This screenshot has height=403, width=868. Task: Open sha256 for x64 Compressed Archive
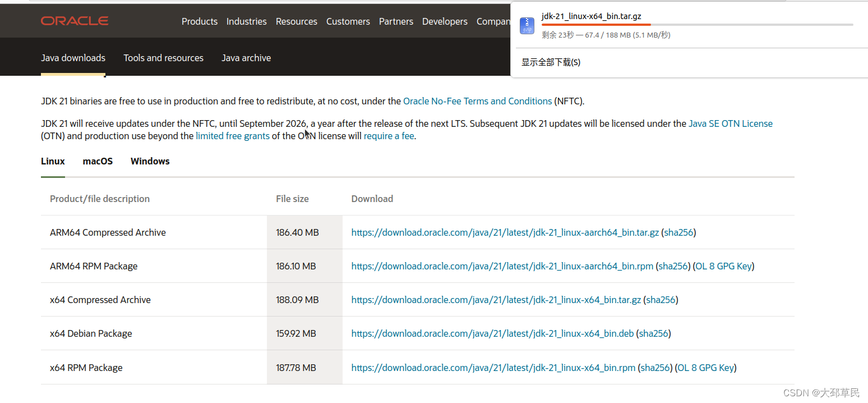pos(661,300)
